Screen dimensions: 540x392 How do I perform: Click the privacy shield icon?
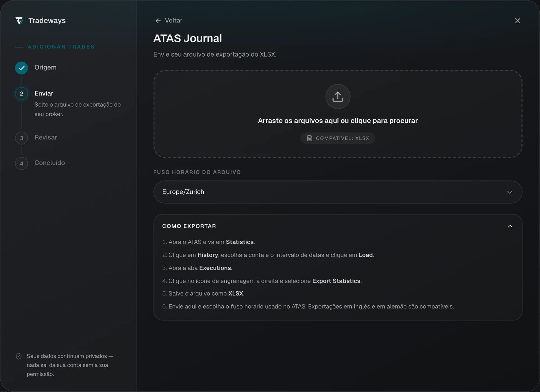(x=19, y=356)
